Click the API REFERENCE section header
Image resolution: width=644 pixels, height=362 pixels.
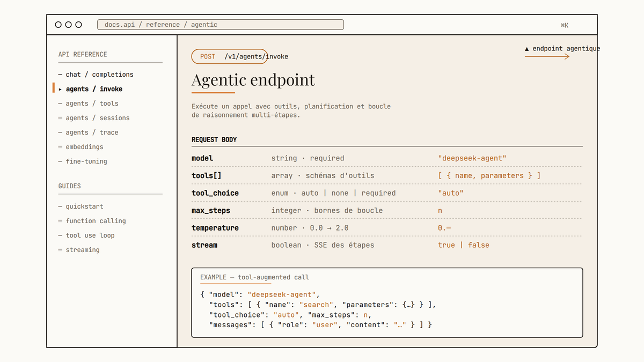pos(83,54)
